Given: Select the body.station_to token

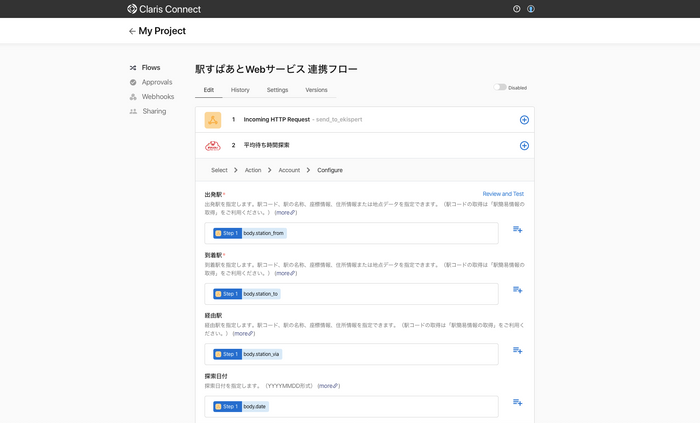Looking at the screenshot, I should tap(246, 294).
